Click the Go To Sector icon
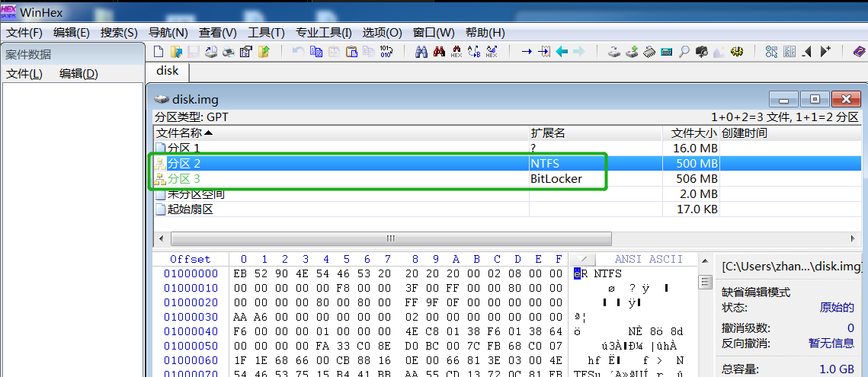The height and width of the screenshot is (377, 868). (x=544, y=52)
